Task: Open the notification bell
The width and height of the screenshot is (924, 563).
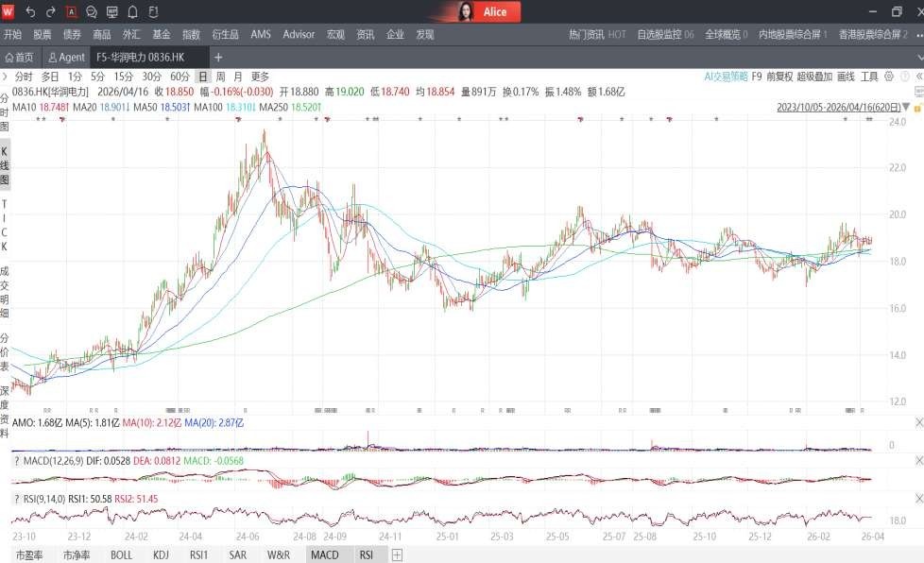Action: click(132, 12)
